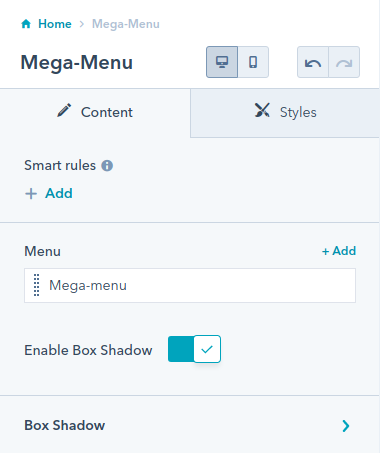Screen dimensions: 380x453
Task: Click the checkmark on Box Shadow switch
Action: click(x=207, y=349)
